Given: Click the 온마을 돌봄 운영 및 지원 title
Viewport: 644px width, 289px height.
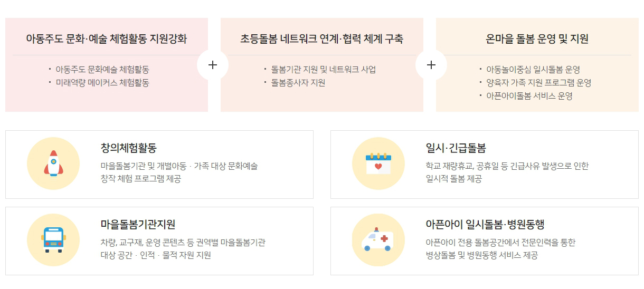Looking at the screenshot, I should (537, 39).
